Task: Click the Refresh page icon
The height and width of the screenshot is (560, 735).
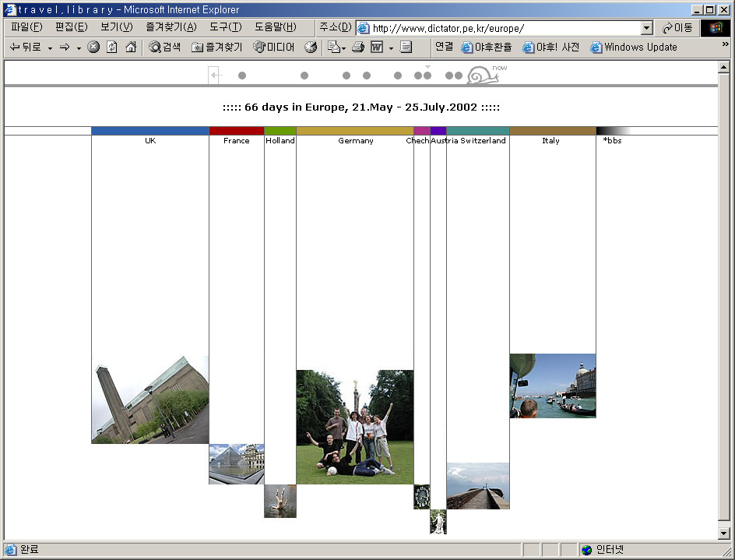Action: coord(112,47)
